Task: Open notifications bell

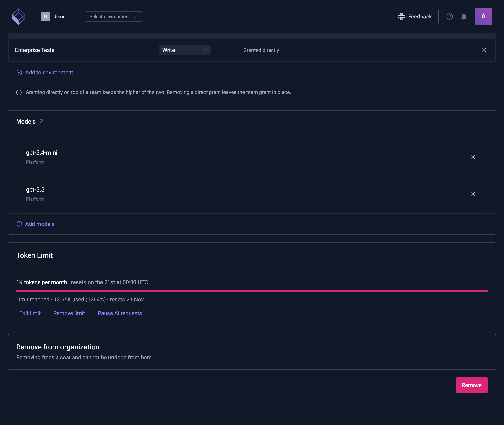Action: (x=464, y=16)
